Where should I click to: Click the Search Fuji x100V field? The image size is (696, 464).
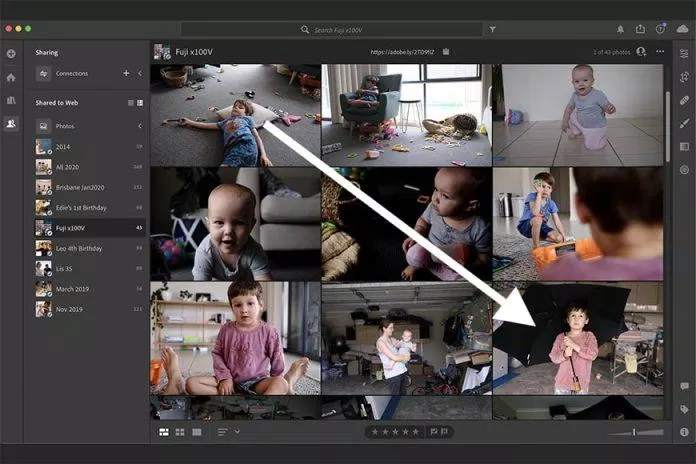point(331,30)
